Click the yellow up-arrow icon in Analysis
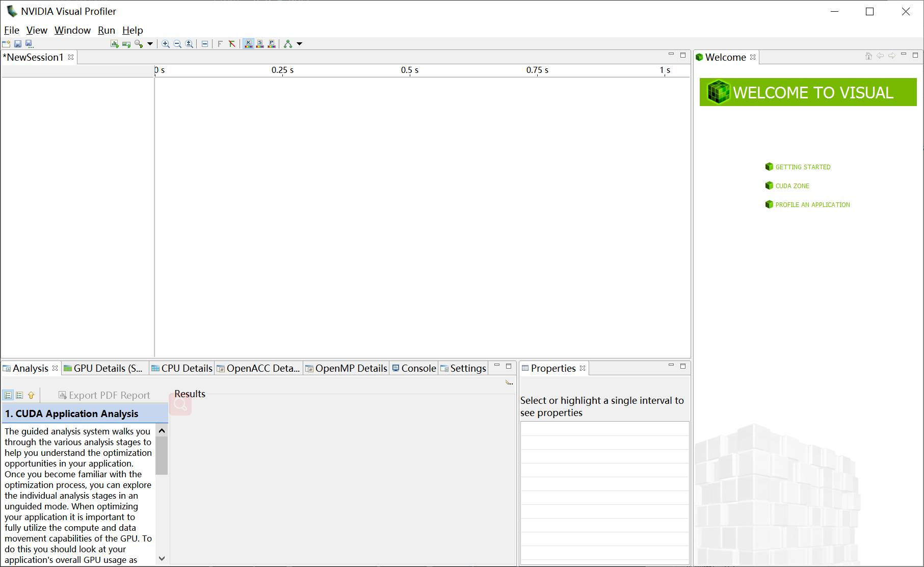 [31, 395]
